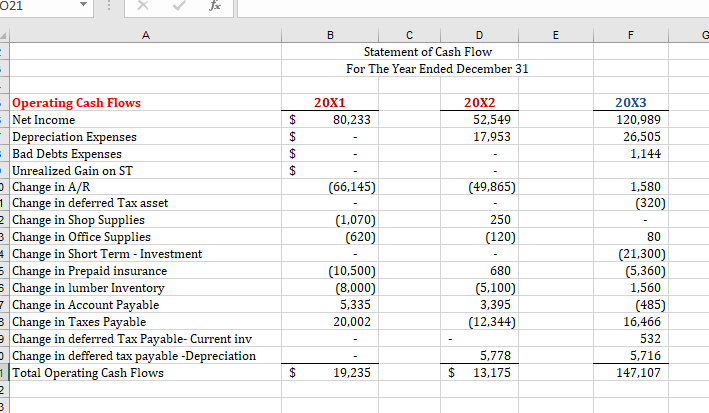Image resolution: width=709 pixels, height=413 pixels.
Task: Click the Select All corner triangle
Action: [x=4, y=35]
